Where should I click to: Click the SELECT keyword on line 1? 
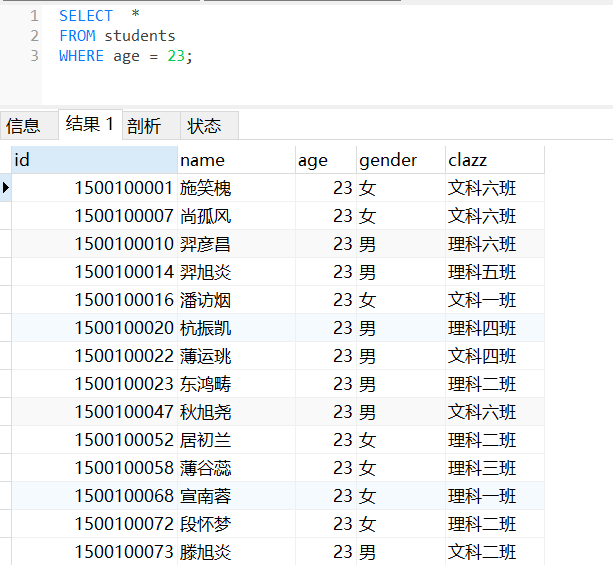(86, 16)
